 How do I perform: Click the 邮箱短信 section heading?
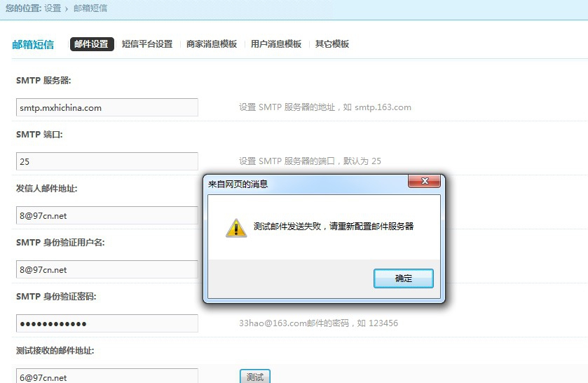coord(33,44)
